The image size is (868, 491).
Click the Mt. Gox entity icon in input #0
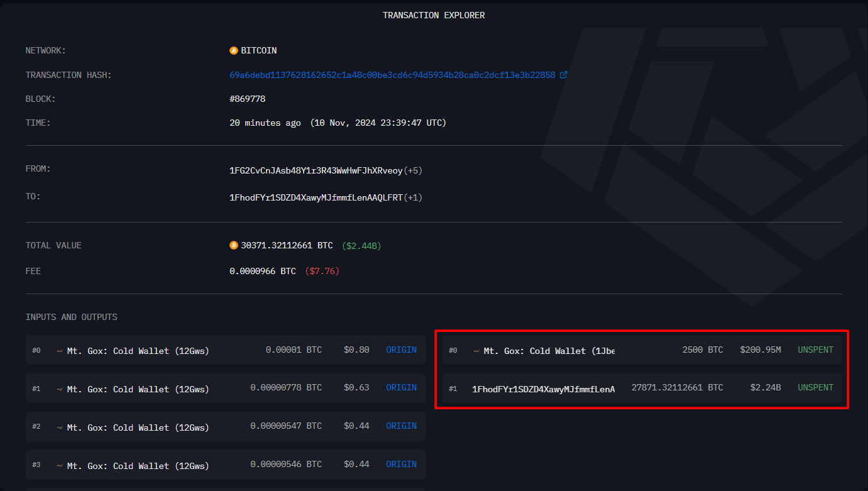pyautogui.click(x=60, y=351)
